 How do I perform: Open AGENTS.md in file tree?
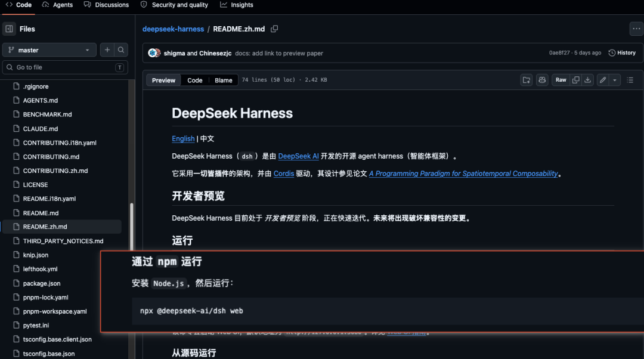tap(41, 100)
